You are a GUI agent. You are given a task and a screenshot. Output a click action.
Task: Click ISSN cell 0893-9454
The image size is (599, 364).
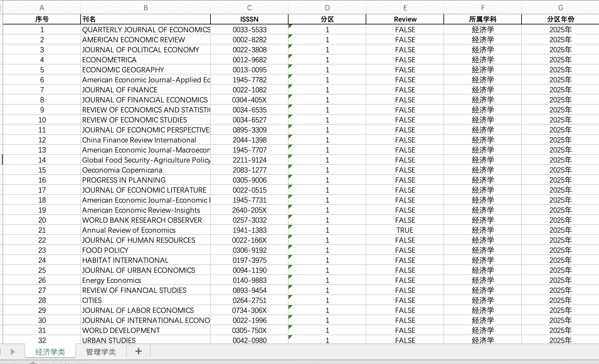(x=249, y=290)
